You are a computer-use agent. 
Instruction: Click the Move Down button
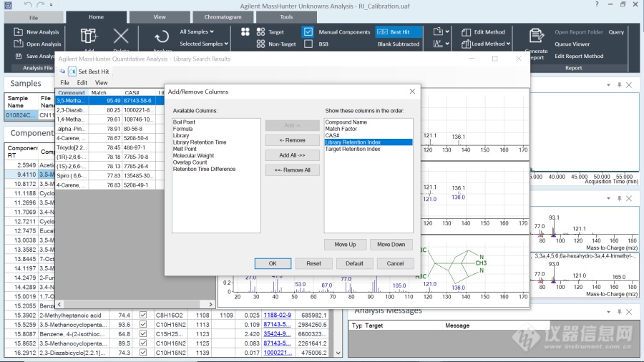pyautogui.click(x=391, y=245)
